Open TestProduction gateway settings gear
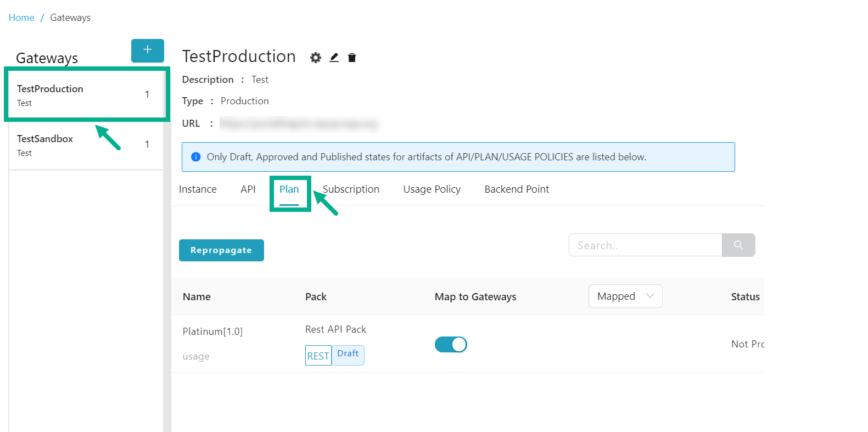 (x=315, y=58)
